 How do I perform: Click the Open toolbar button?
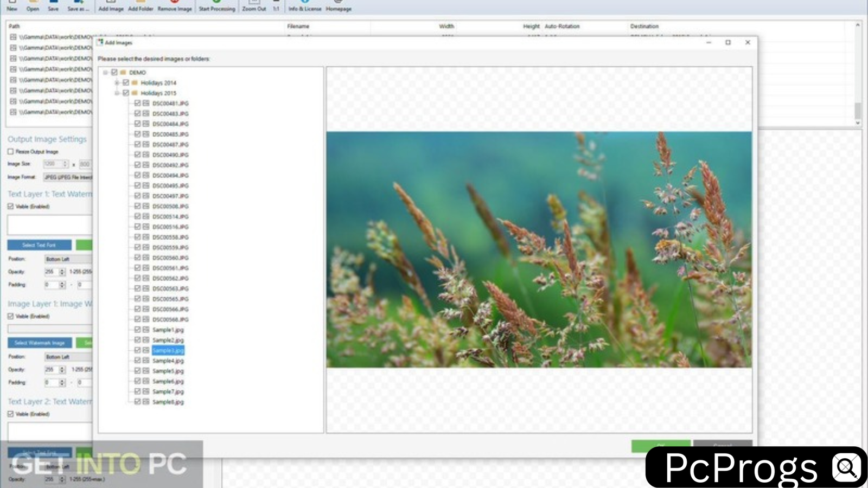pos(33,6)
